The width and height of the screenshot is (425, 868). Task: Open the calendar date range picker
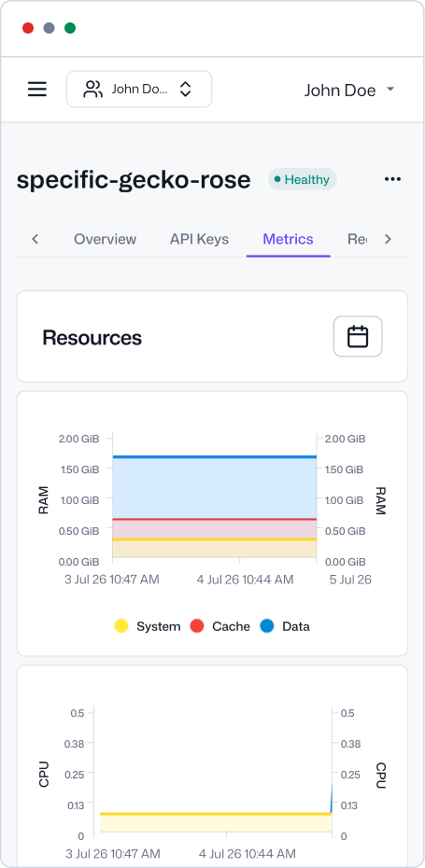(x=358, y=336)
